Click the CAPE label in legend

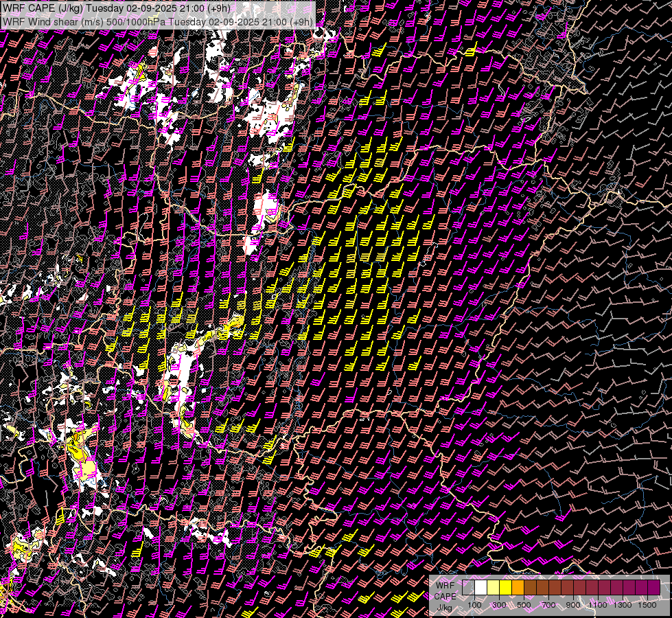(445, 597)
